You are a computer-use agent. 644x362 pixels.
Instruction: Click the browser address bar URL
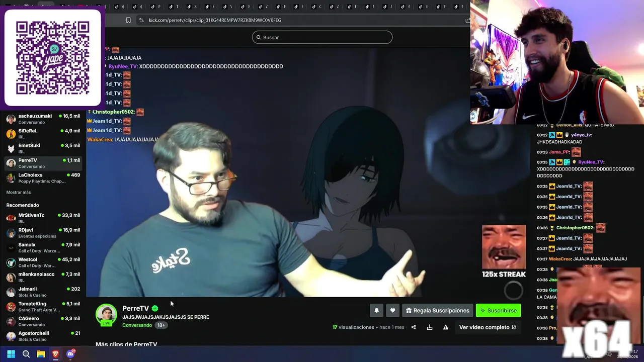[215, 20]
